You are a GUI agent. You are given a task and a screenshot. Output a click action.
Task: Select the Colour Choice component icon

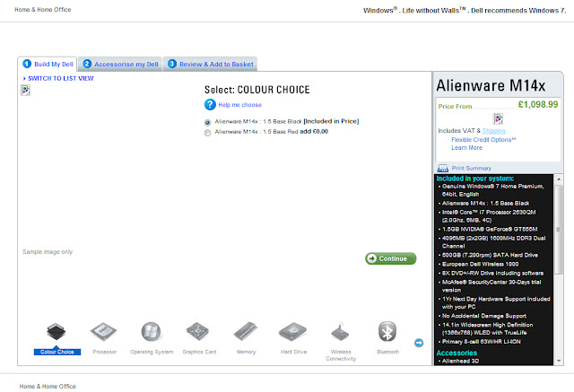pos(56,332)
